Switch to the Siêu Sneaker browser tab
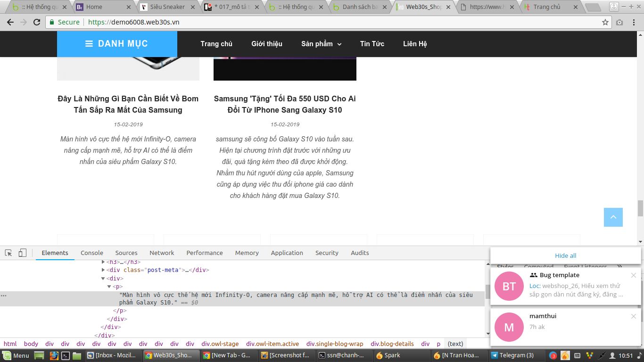 tap(167, 7)
